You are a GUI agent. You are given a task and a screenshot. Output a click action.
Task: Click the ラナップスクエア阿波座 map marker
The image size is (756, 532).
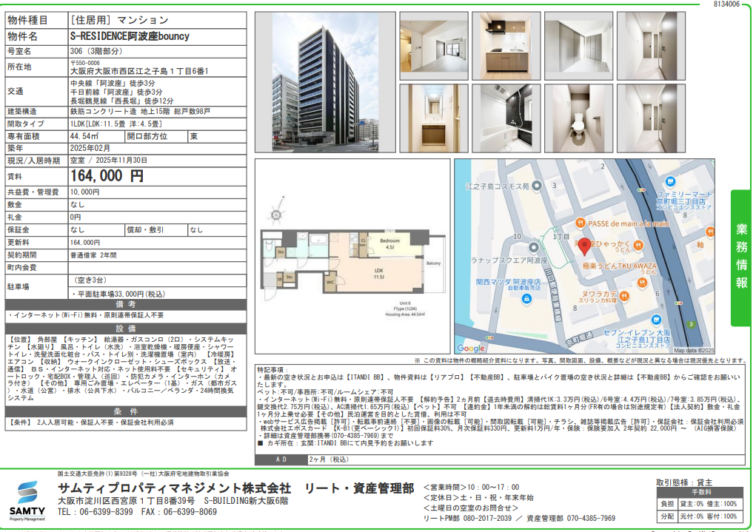click(x=534, y=248)
